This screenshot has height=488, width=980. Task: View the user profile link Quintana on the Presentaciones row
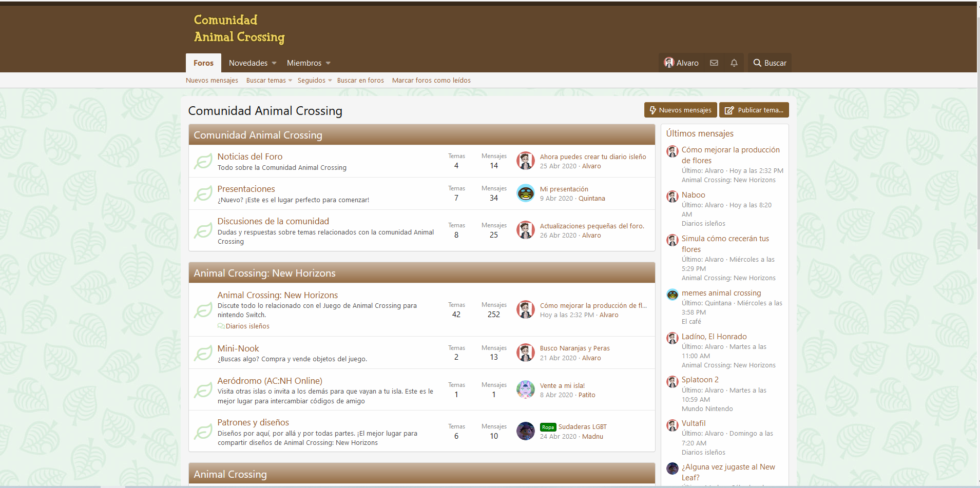point(592,199)
